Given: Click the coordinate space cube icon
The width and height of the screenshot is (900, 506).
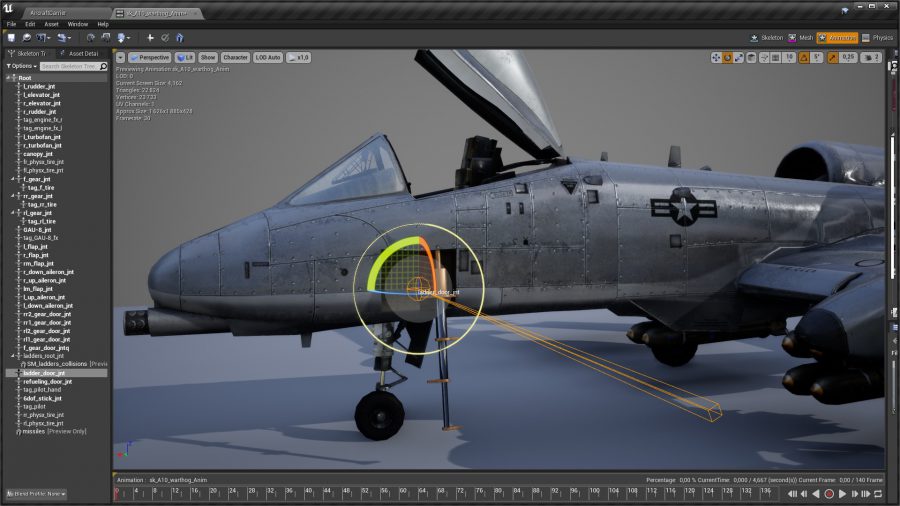Looking at the screenshot, I should [751, 57].
